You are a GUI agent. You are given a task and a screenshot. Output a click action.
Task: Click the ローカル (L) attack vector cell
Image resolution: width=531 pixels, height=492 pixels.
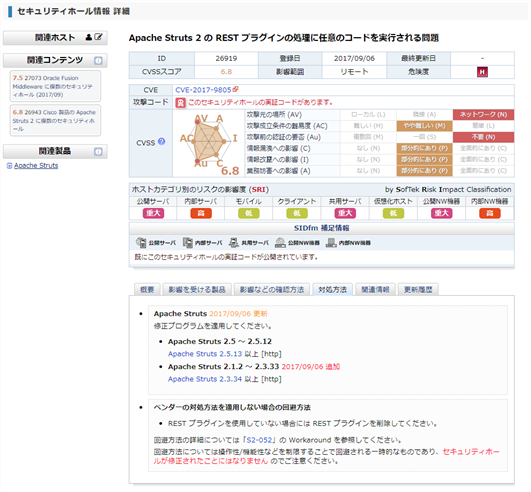[368, 115]
